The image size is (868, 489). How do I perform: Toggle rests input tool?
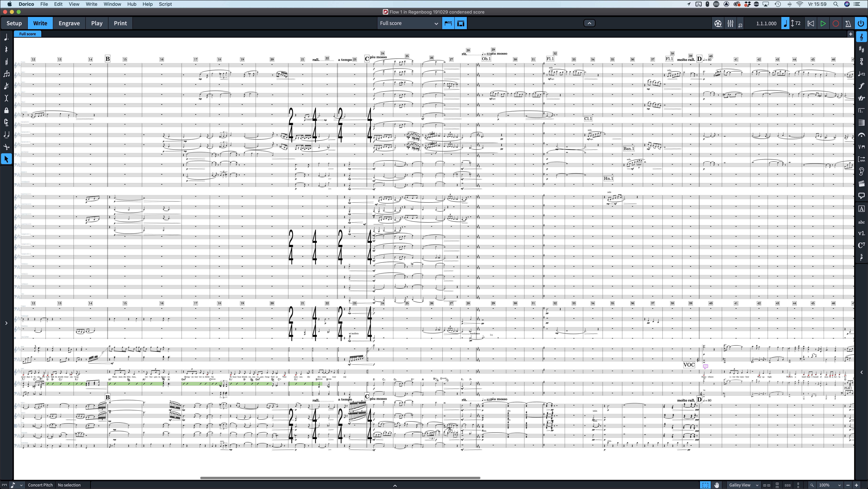click(x=6, y=50)
